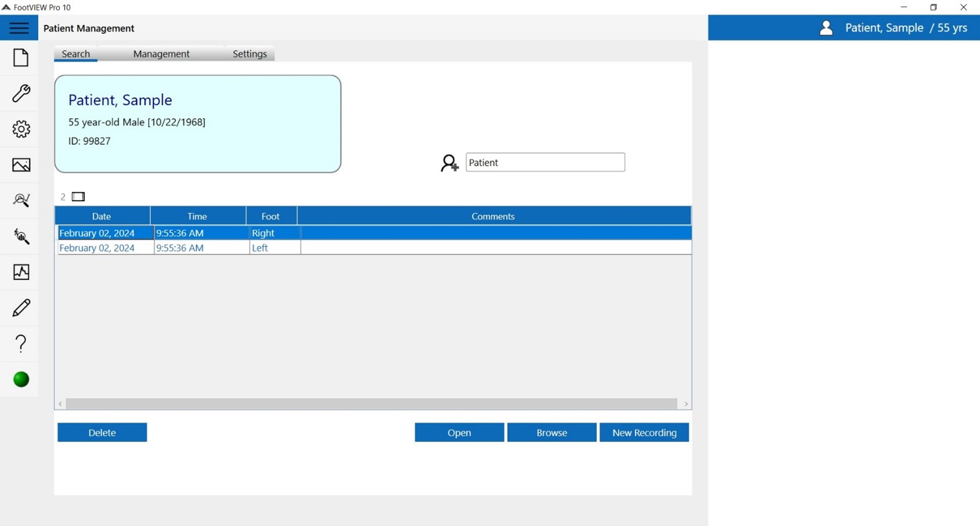Switch to the Management tab

(161, 53)
